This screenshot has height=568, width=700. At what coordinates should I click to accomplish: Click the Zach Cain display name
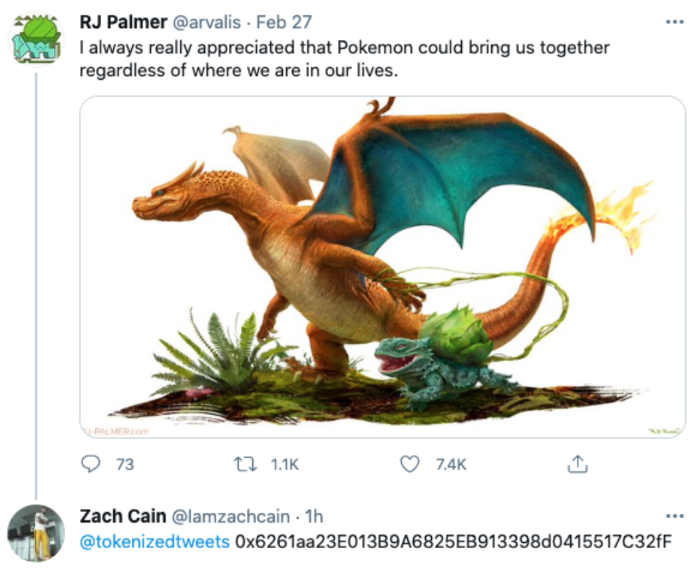115,517
